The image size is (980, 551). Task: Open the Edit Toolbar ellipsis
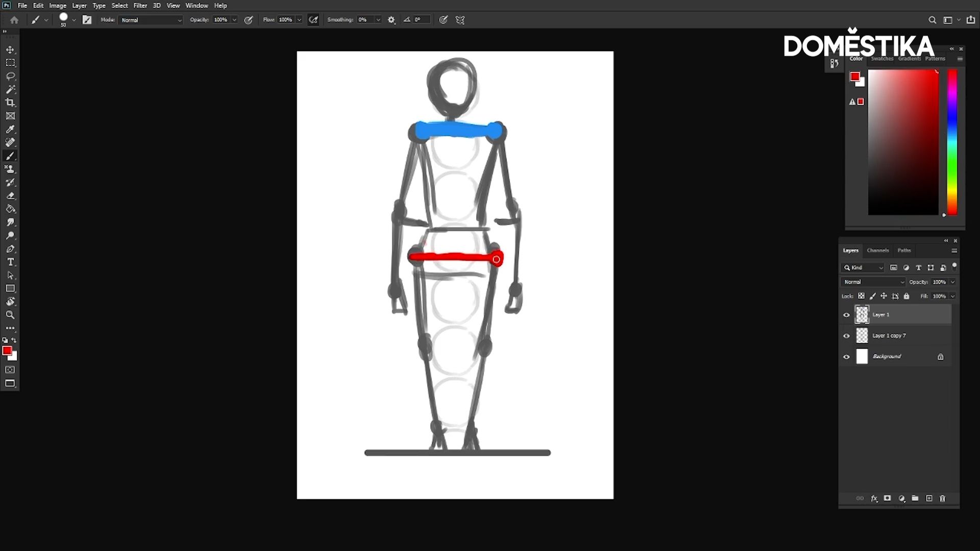pyautogui.click(x=10, y=328)
